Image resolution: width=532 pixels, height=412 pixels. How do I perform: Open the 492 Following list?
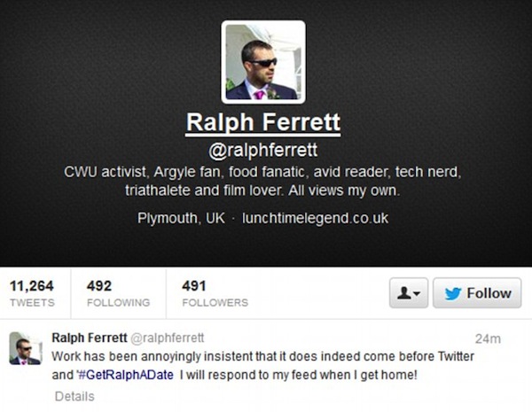click(x=118, y=293)
